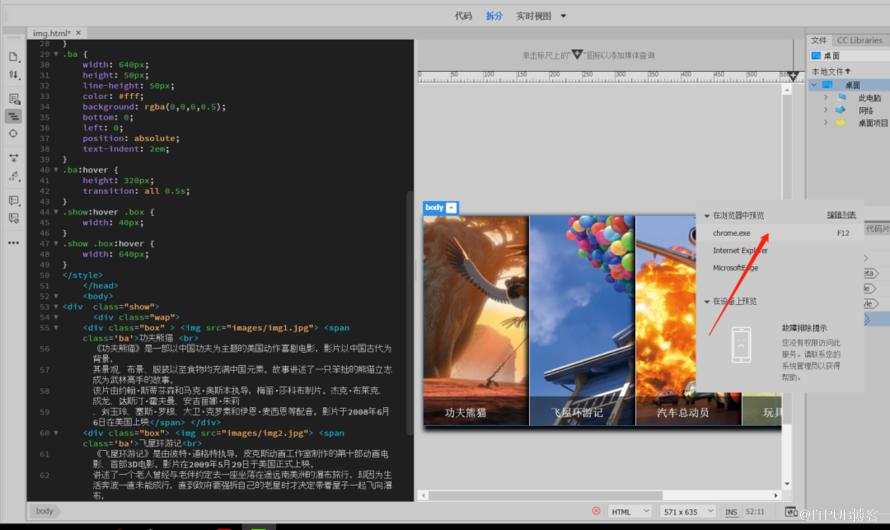Collapse the body tag fold at line 52
The image size is (890, 530).
[x=56, y=296]
